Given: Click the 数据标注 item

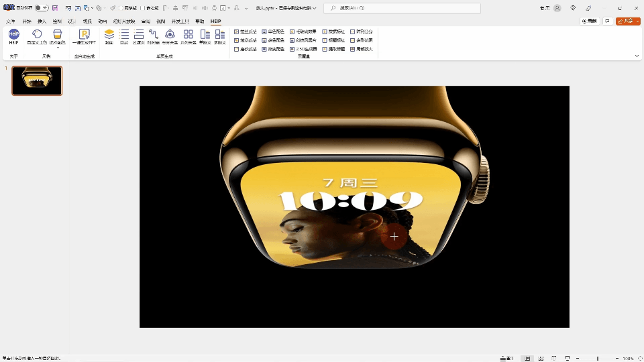Looking at the screenshot, I should [333, 32].
